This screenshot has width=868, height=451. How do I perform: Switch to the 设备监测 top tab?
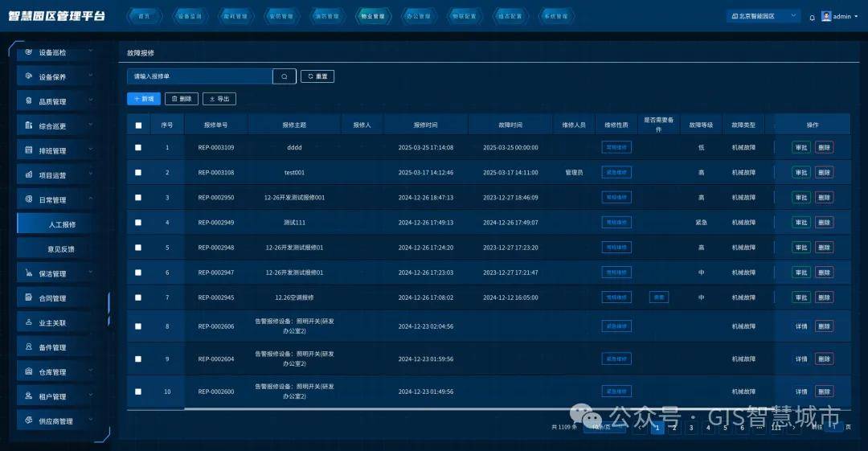point(190,16)
